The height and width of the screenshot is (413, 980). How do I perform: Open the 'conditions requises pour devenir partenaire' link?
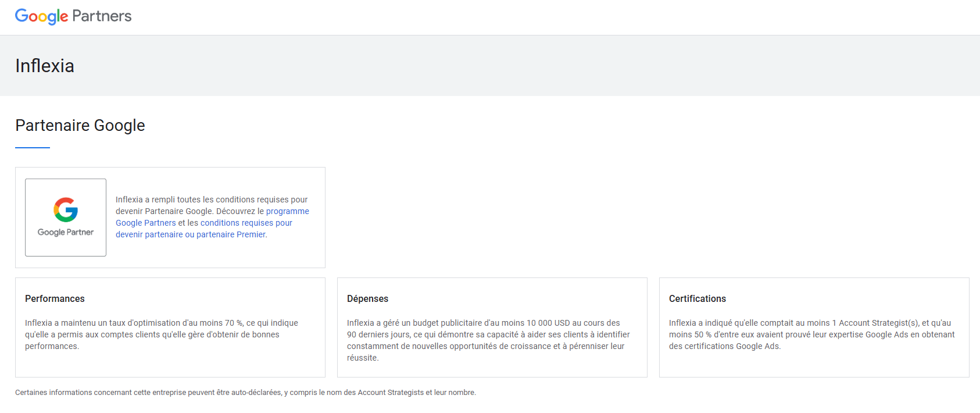coord(246,223)
